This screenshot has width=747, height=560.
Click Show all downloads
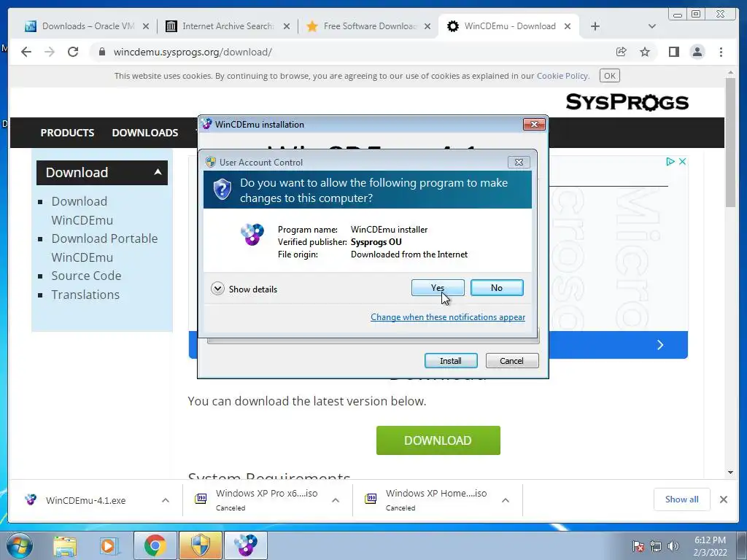(682, 499)
